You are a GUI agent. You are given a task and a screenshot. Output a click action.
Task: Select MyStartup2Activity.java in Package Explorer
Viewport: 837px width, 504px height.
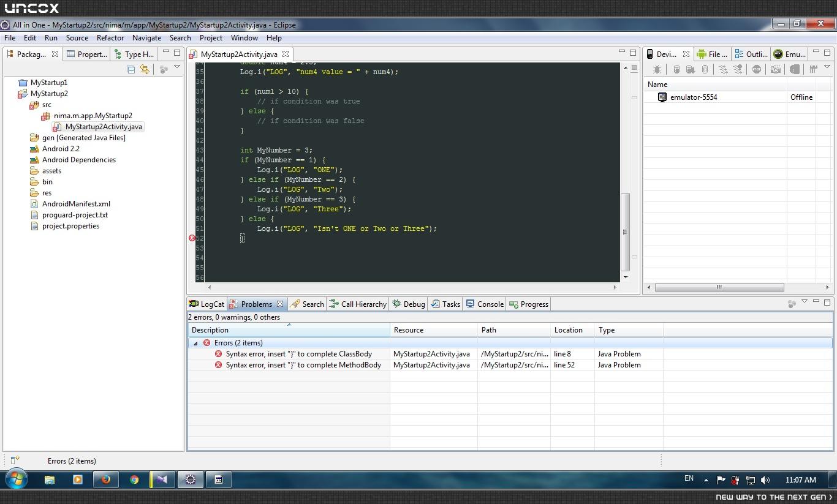click(104, 127)
